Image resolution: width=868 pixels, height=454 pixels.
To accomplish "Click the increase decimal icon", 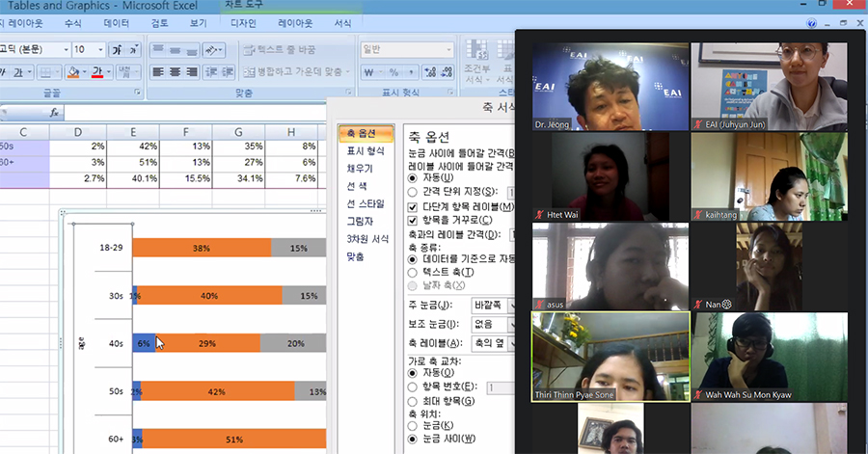I will [429, 72].
